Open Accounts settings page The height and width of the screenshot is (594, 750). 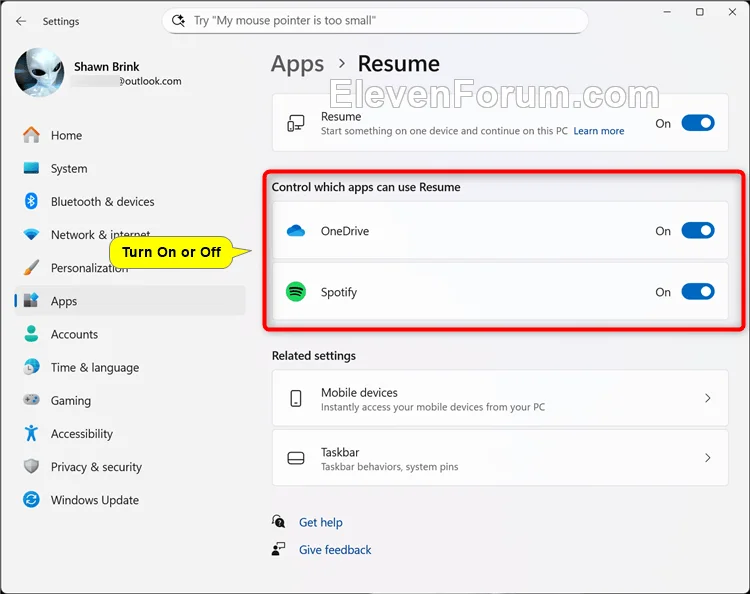pyautogui.click(x=130, y=334)
